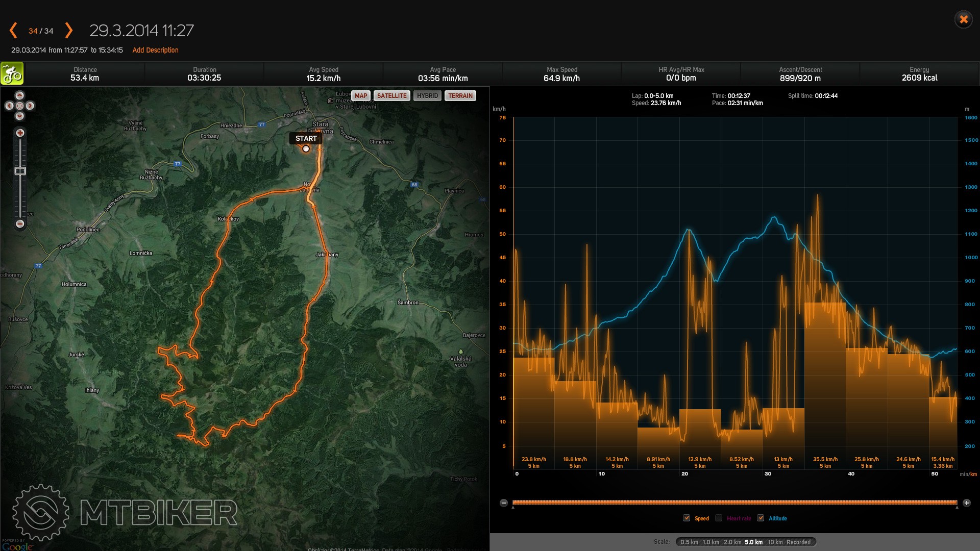Zoom out the map with minus button

click(x=20, y=223)
